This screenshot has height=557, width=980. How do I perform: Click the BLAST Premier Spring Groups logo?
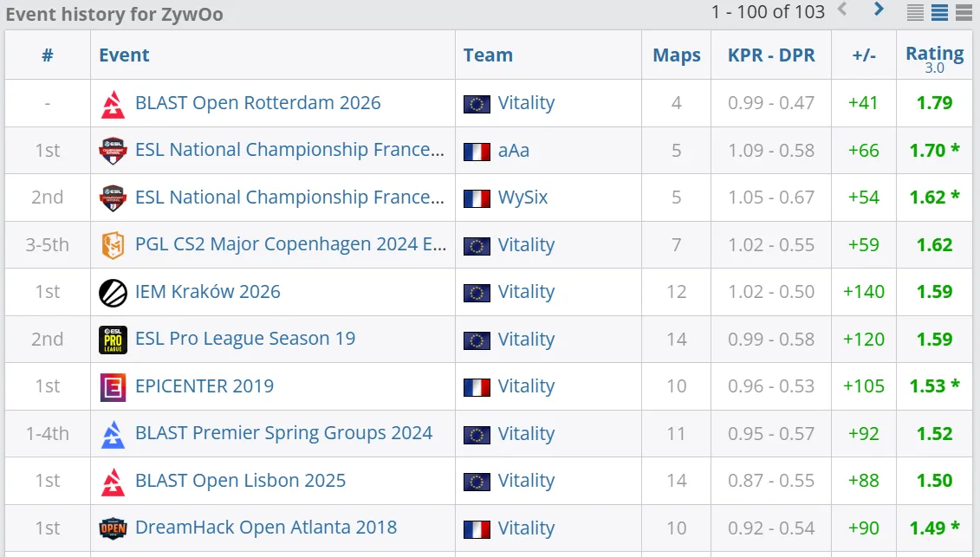[114, 434]
